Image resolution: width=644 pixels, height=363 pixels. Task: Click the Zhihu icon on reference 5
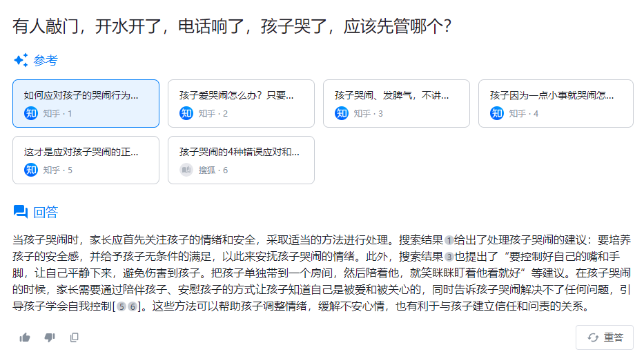coord(31,170)
